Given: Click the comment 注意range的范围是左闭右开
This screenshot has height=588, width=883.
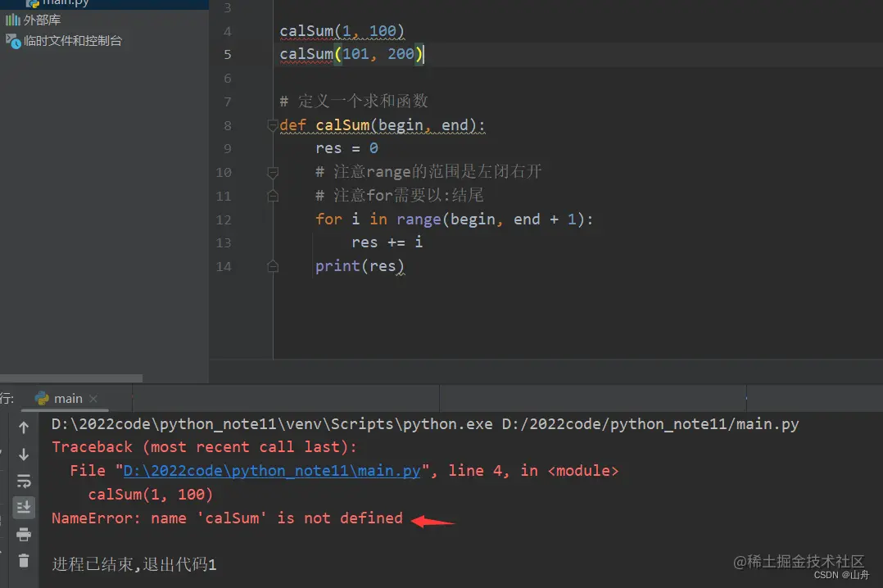Looking at the screenshot, I should (428, 172).
